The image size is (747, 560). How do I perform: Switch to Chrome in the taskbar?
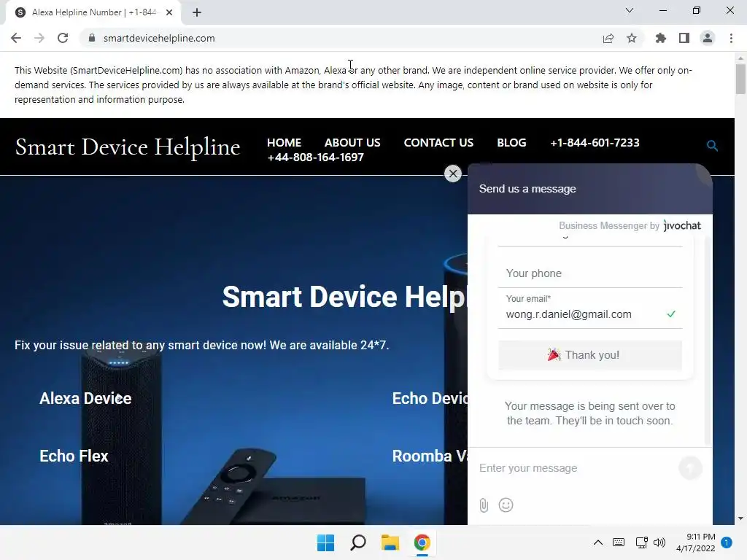coord(422,542)
